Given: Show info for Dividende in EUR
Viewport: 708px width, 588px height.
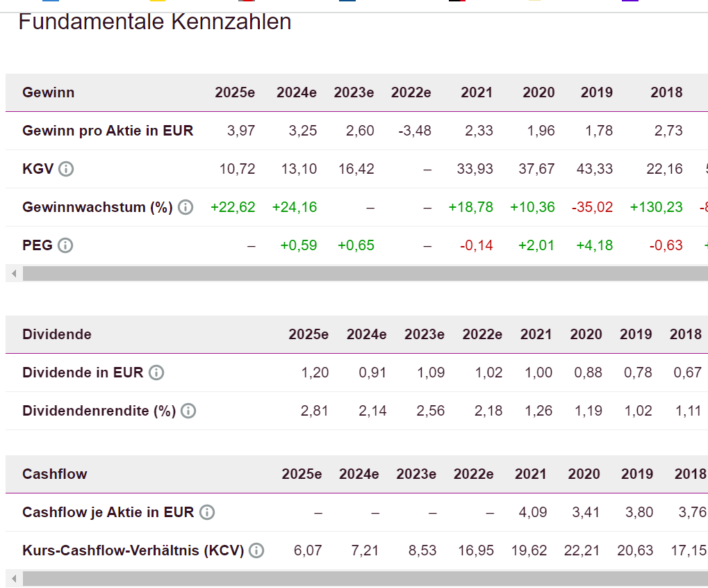Looking at the screenshot, I should coord(156,373).
